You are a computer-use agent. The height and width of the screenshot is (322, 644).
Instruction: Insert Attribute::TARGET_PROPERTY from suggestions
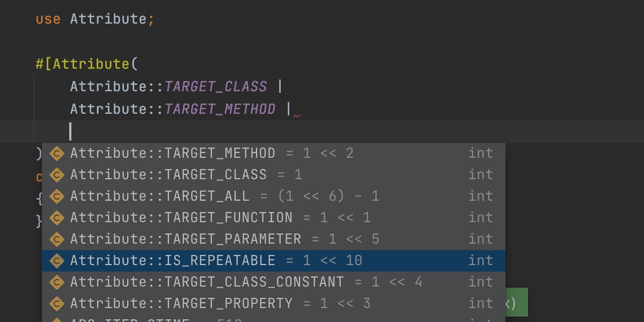181,304
